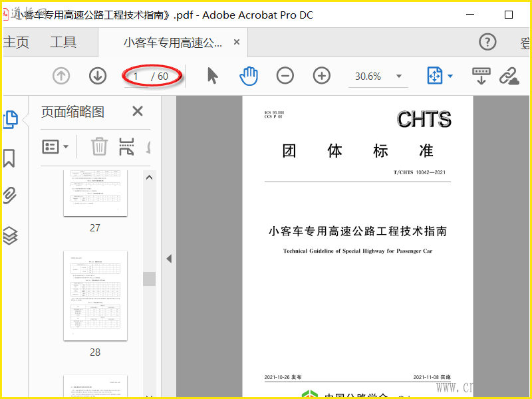Select page 28 thumbnail

tap(95, 295)
